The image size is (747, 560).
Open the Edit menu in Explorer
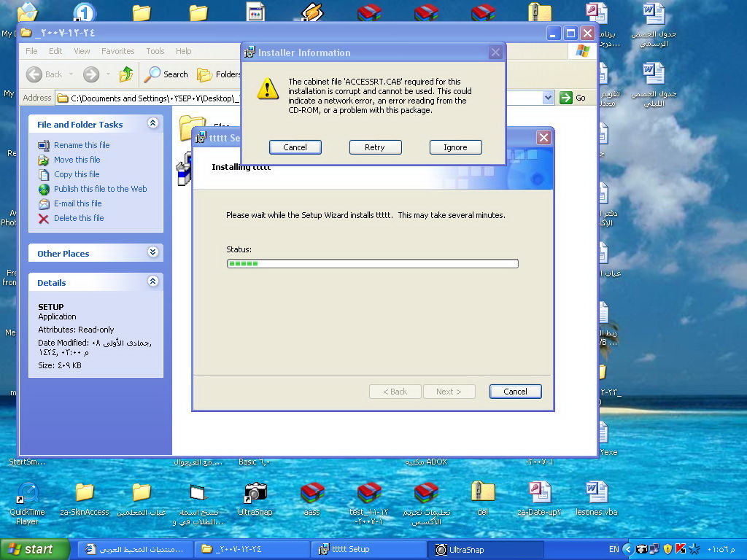tap(55, 51)
